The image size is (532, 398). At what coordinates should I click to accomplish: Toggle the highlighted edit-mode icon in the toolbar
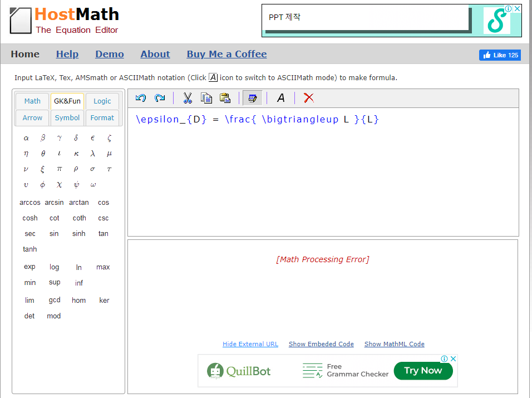coord(253,98)
